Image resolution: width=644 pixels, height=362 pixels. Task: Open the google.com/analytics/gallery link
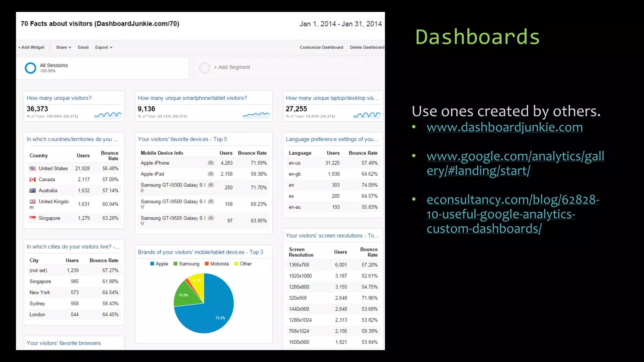pos(515,163)
